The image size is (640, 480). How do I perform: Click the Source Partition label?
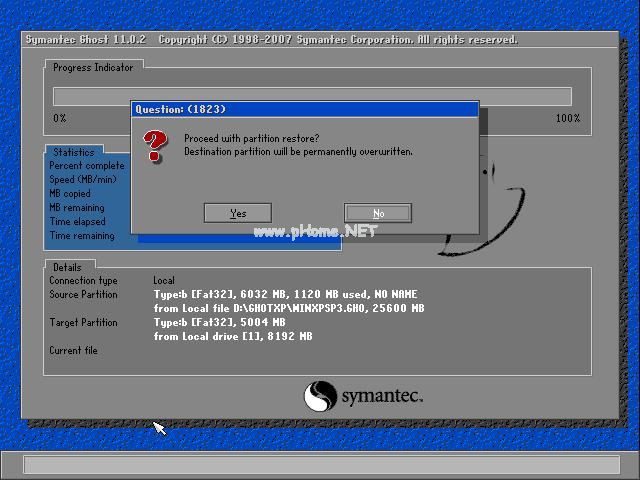click(83, 295)
